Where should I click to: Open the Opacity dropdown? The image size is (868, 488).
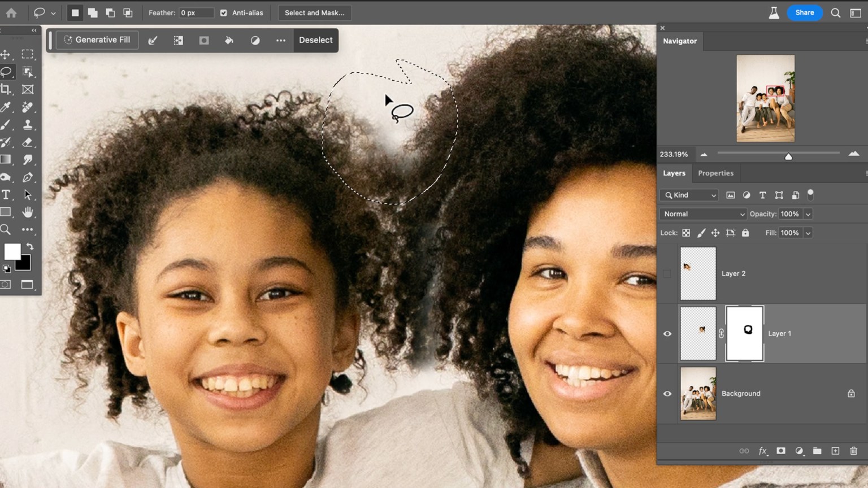(x=808, y=214)
